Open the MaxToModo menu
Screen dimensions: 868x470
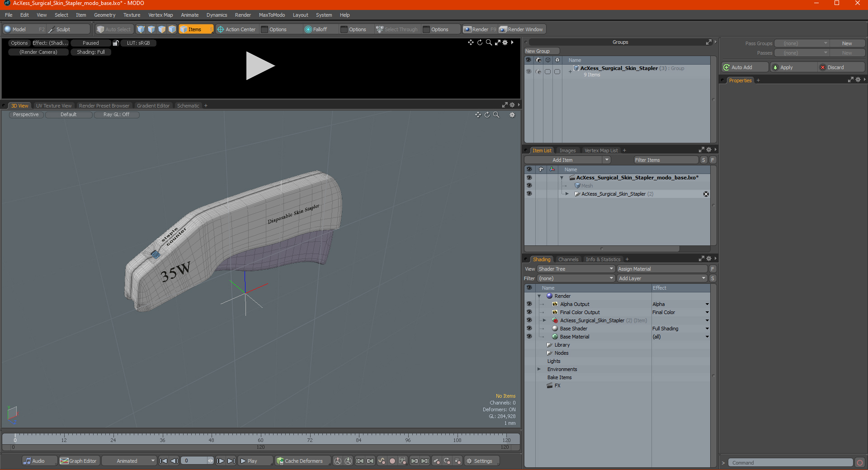tap(272, 15)
